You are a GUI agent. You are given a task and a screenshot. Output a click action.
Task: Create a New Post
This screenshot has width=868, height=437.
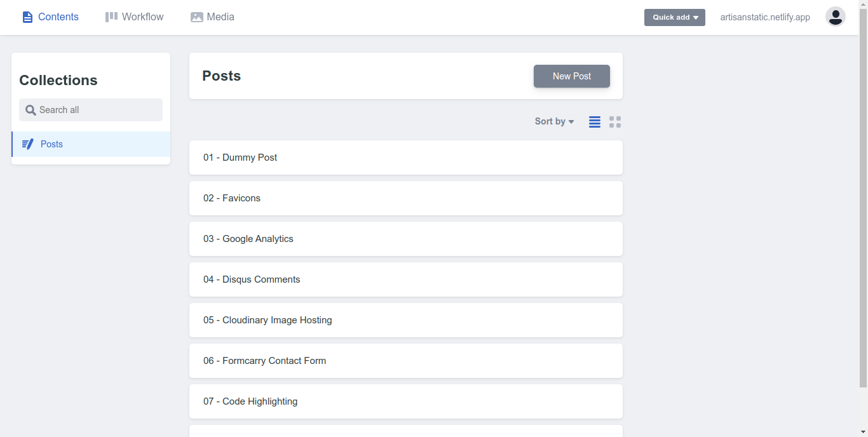[x=572, y=76]
